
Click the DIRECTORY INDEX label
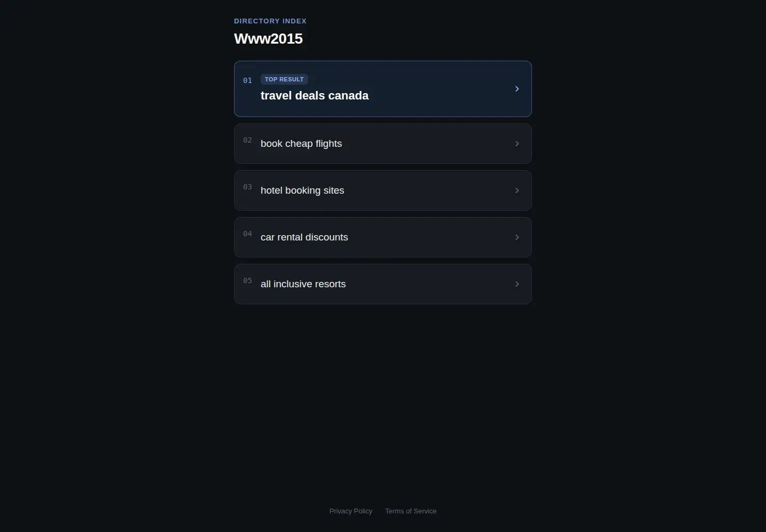(270, 21)
